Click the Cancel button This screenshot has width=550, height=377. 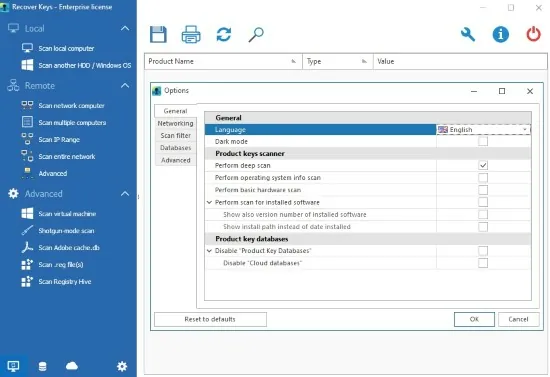click(x=518, y=319)
